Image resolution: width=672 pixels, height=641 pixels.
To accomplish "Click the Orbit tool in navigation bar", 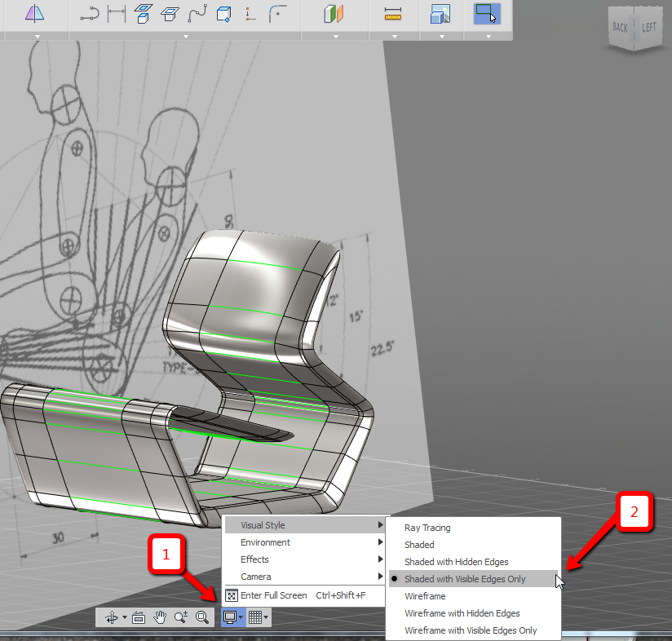I will (x=110, y=617).
